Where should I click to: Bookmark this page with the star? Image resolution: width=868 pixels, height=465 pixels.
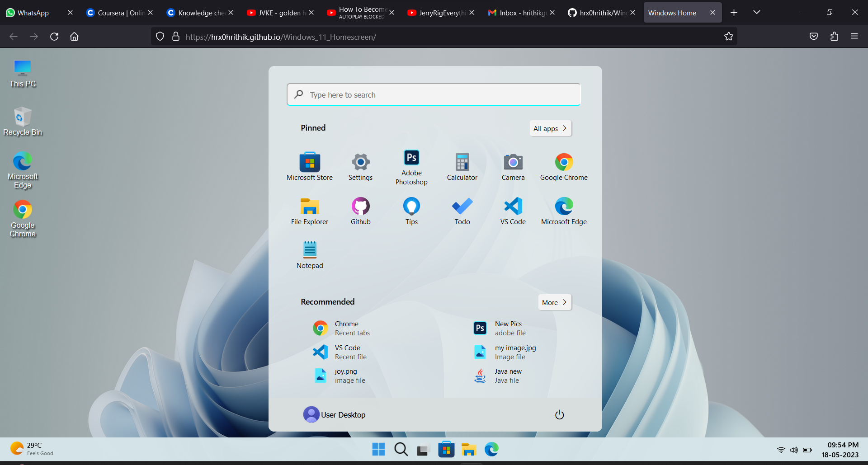(x=728, y=37)
